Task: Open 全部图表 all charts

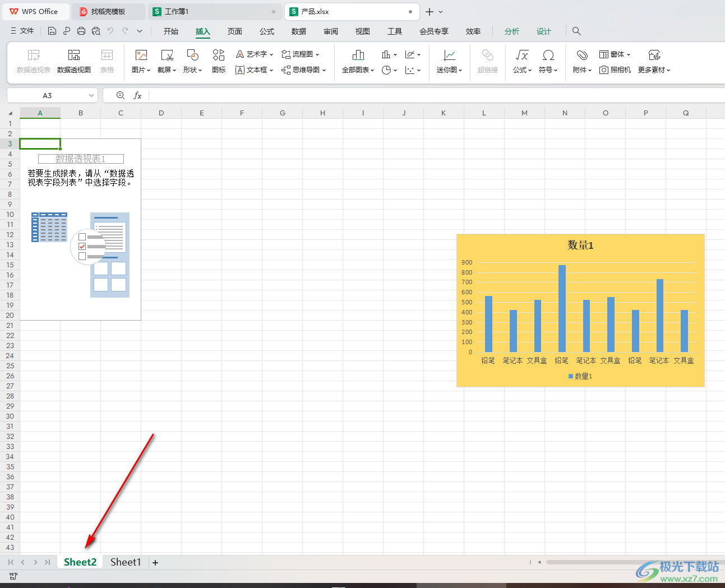Action: tap(358, 61)
